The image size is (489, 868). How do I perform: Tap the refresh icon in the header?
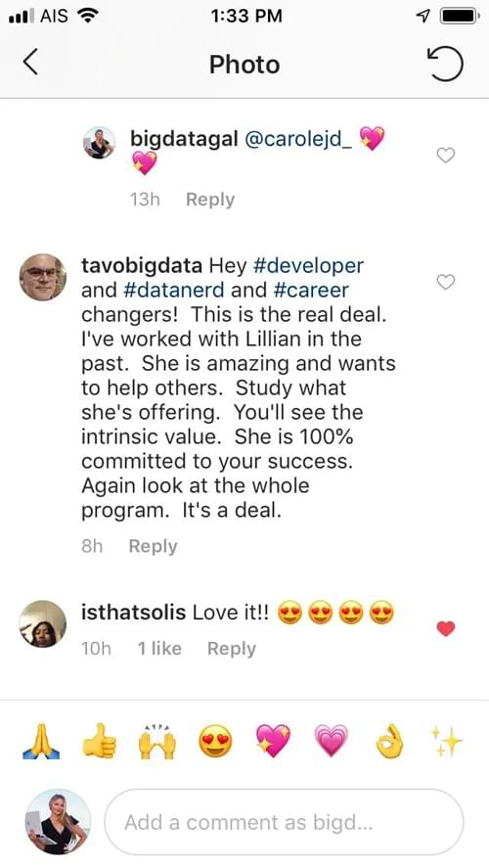coord(444,63)
